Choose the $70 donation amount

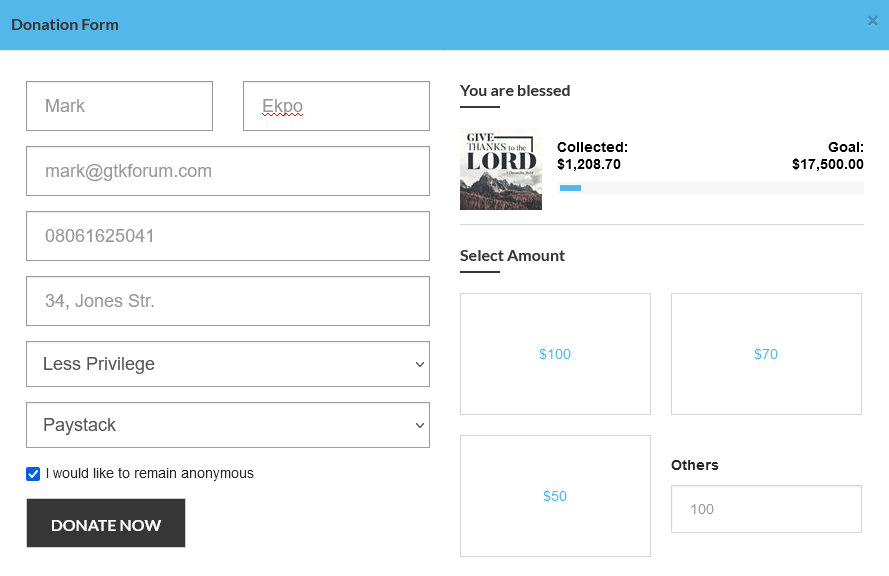point(766,354)
